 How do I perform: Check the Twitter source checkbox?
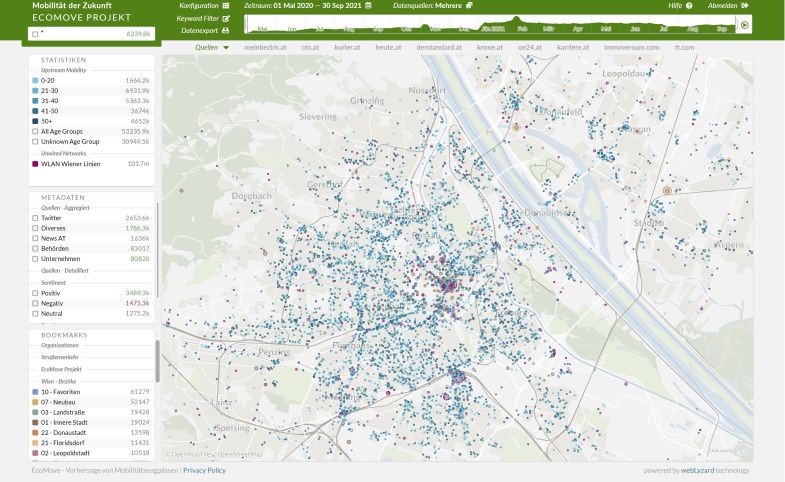(36, 217)
